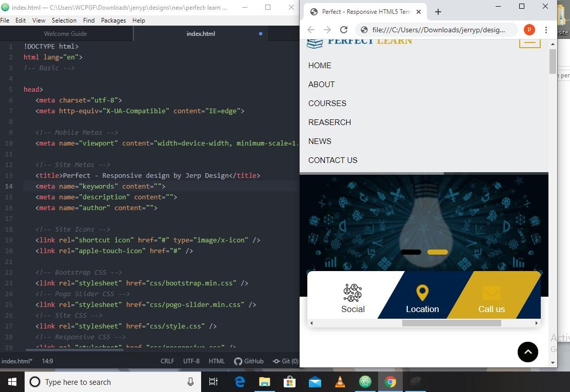This screenshot has height=392, width=570.
Task: Switch to the Welcome Guide tab
Action: coord(65,34)
